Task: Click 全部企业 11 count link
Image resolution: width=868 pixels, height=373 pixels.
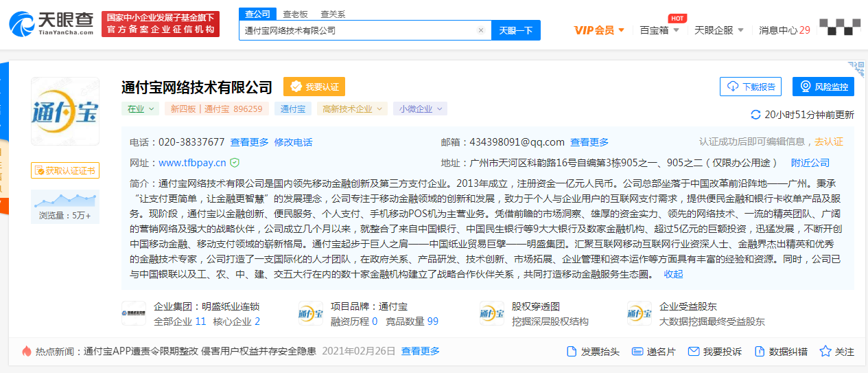Action: click(180, 321)
